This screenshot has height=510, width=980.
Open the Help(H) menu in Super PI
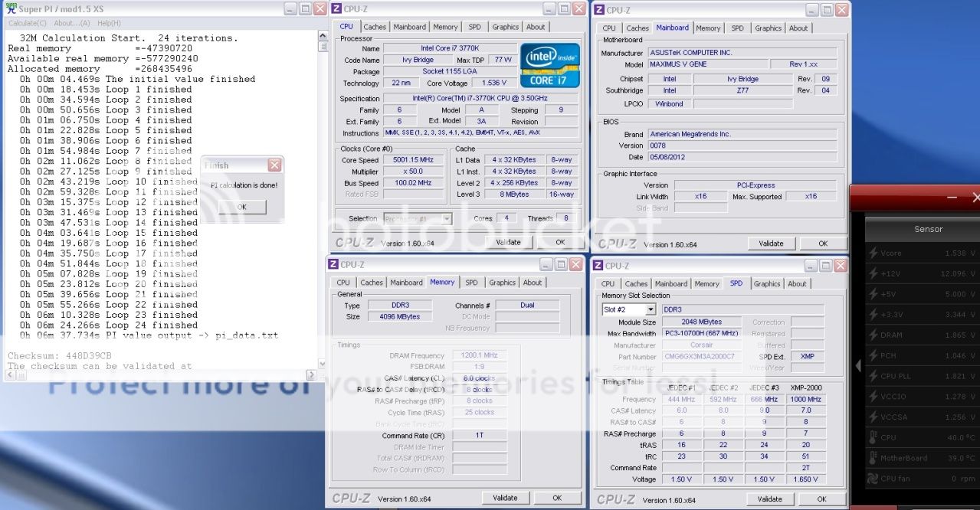pos(109,23)
